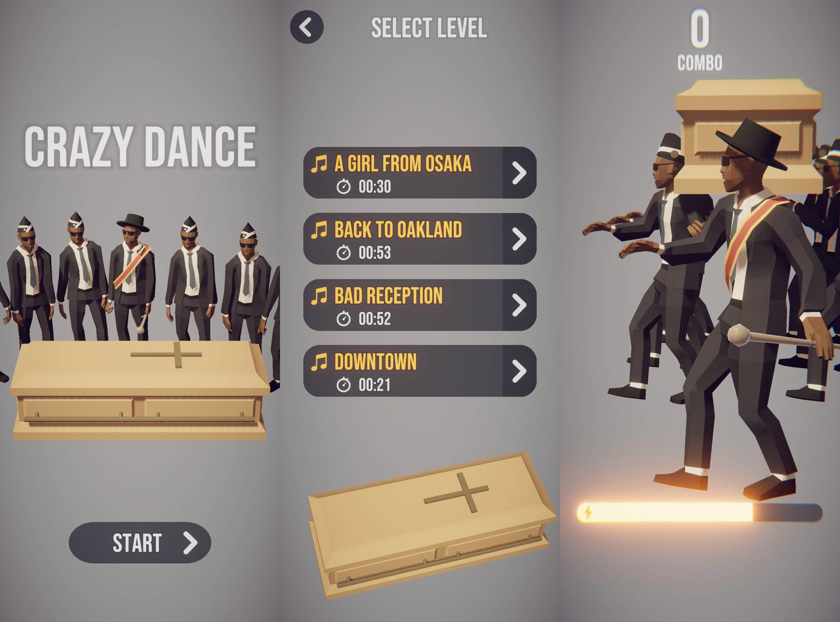Click the glowing energy progress bar
The image size is (840, 622).
click(699, 512)
